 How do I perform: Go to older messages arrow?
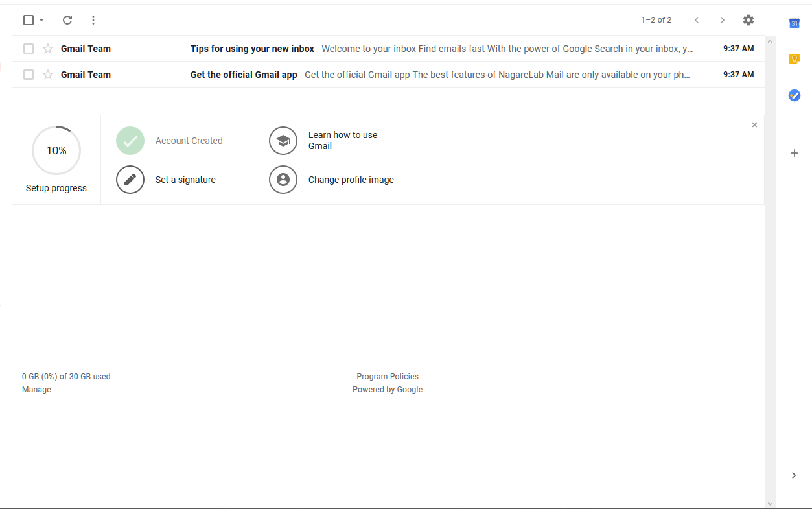723,20
